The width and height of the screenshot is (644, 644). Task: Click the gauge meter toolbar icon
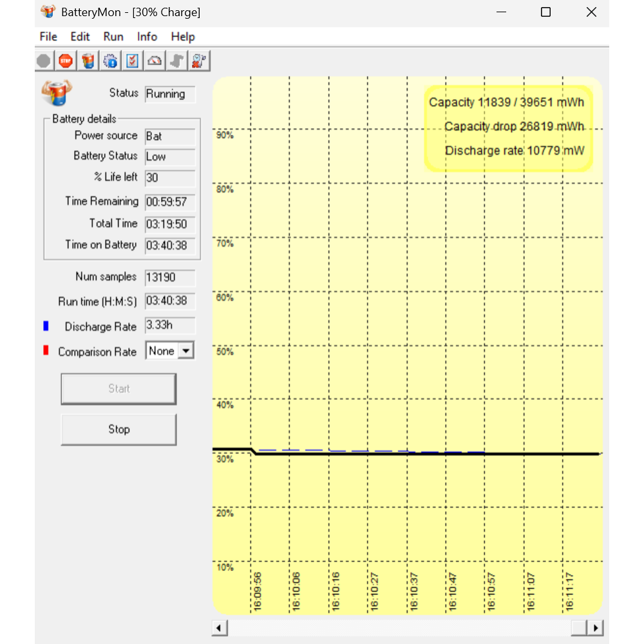click(155, 61)
